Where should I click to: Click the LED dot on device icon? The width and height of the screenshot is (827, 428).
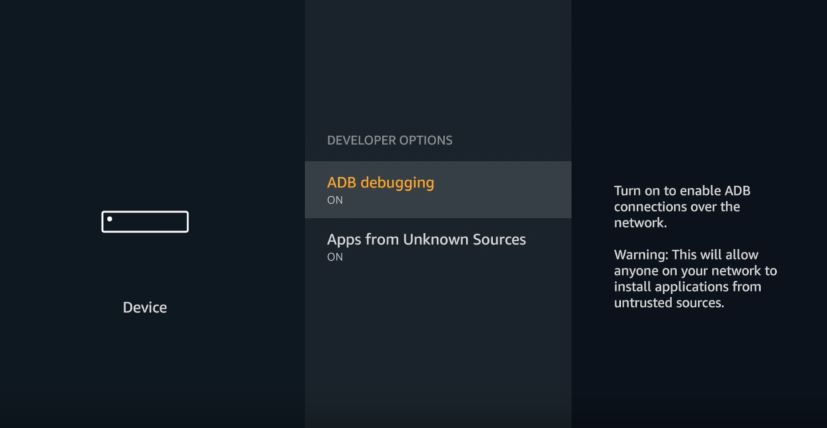click(x=110, y=218)
